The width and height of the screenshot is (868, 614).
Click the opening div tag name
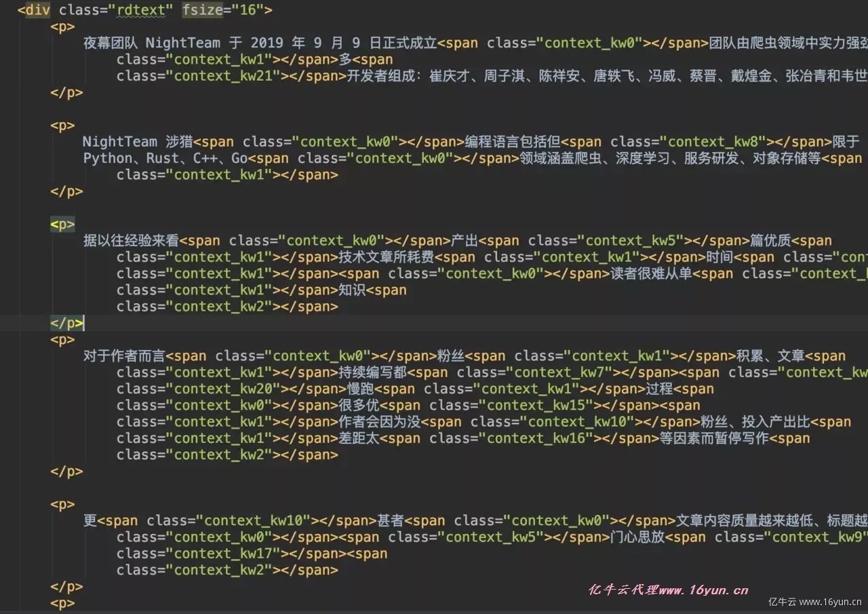37,10
